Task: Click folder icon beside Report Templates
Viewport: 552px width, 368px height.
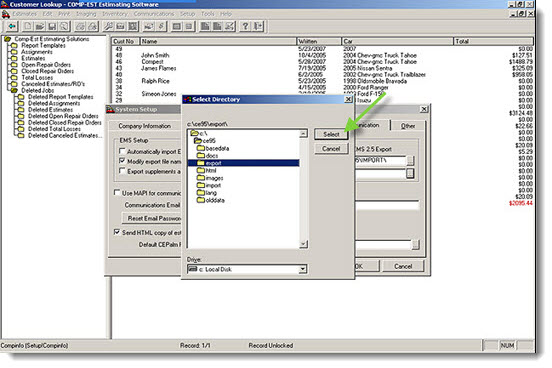Action: coord(14,46)
